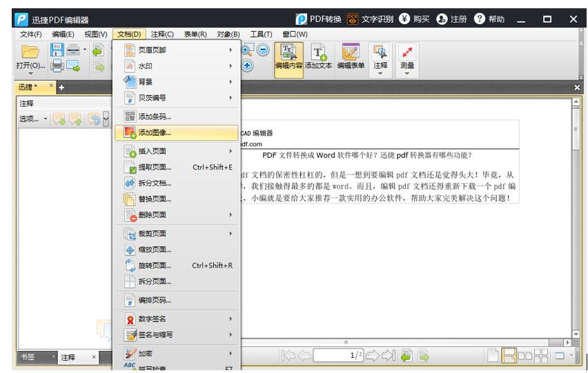Open the 注释(C) menu

click(162, 34)
